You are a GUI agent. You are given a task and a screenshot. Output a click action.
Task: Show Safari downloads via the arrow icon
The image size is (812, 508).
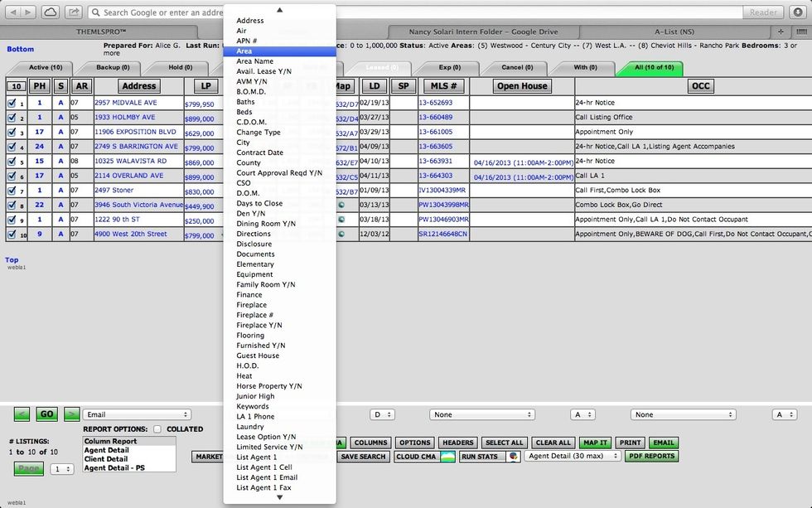click(798, 12)
